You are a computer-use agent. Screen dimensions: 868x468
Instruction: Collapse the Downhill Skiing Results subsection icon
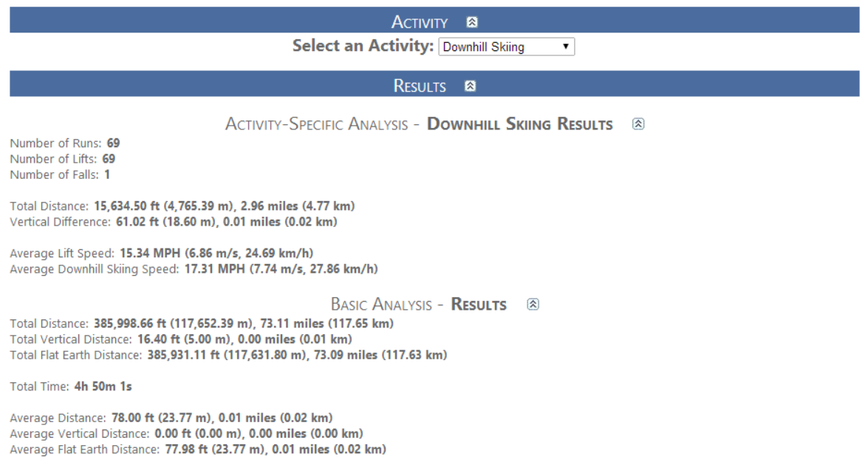coord(638,124)
